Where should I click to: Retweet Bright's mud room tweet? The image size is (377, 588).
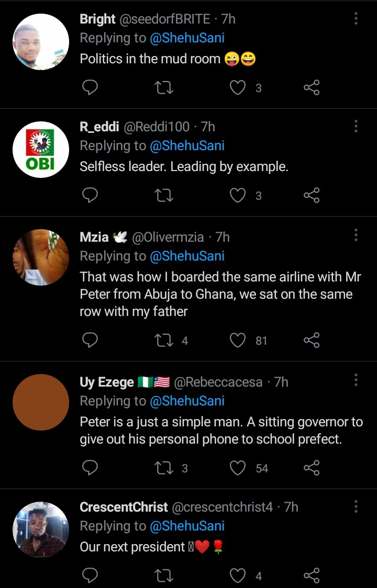click(164, 88)
